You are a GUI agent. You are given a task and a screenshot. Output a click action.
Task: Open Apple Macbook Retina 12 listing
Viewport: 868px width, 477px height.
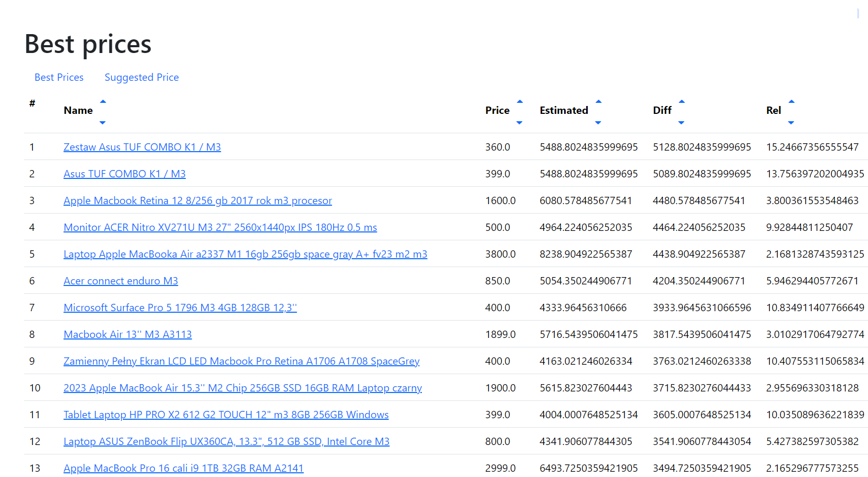[x=198, y=200]
